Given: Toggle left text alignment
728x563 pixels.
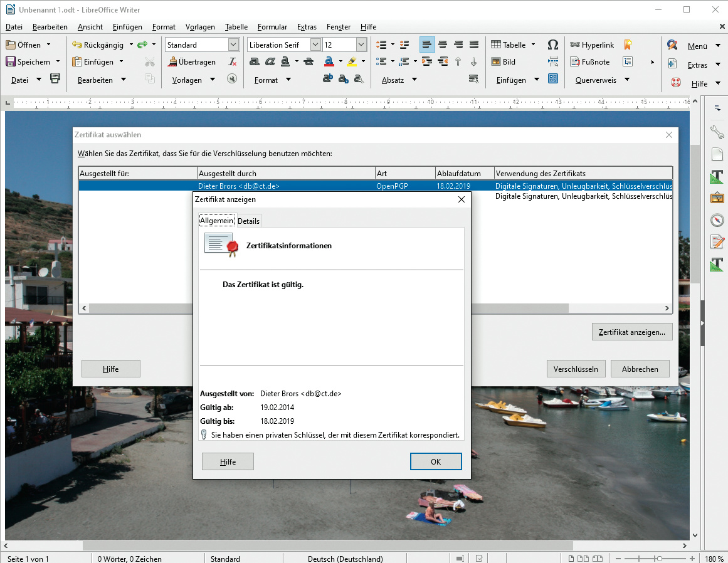Looking at the screenshot, I should coord(427,45).
